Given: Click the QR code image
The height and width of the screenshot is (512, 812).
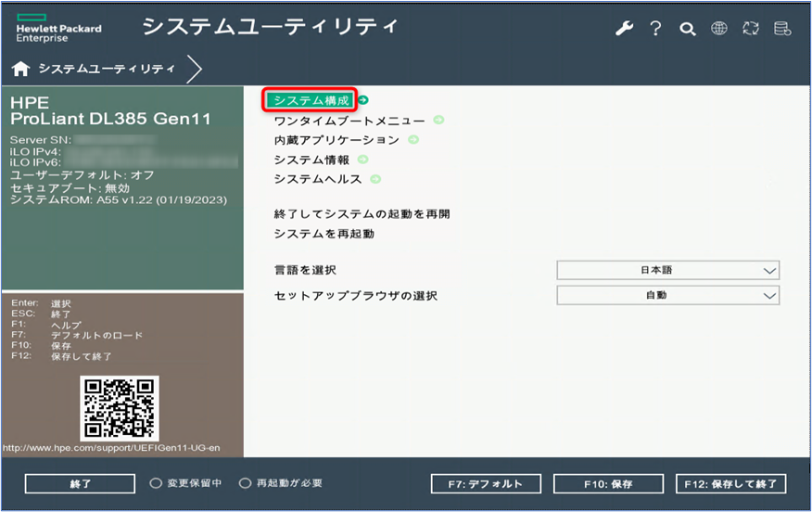Looking at the screenshot, I should [120, 408].
